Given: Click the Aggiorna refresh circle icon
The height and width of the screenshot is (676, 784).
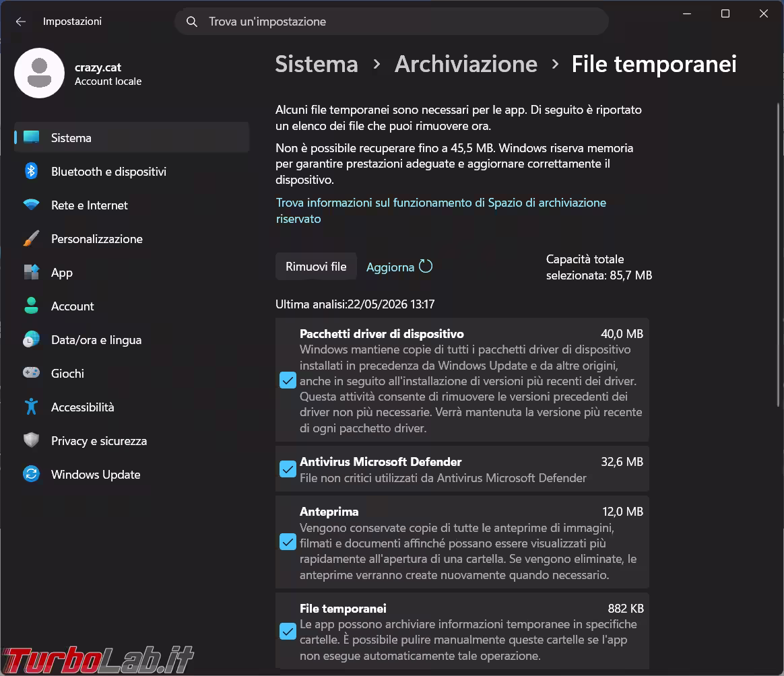Looking at the screenshot, I should click(x=426, y=266).
